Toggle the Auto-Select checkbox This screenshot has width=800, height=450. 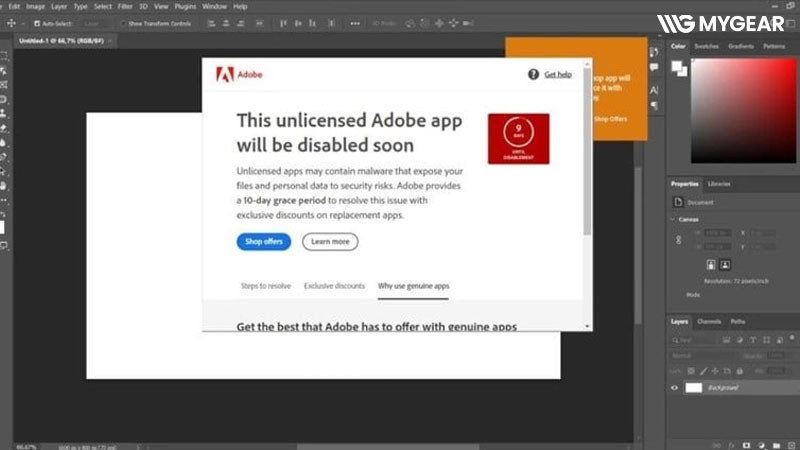(x=37, y=23)
